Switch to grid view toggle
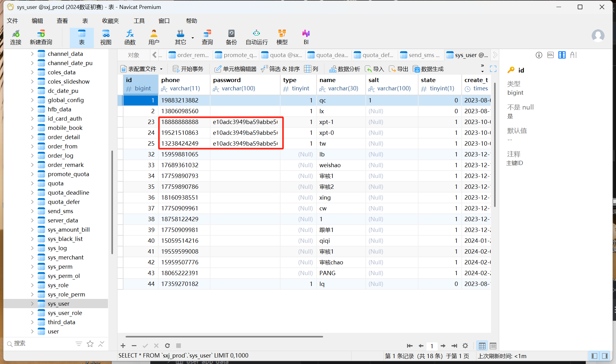 click(x=482, y=346)
